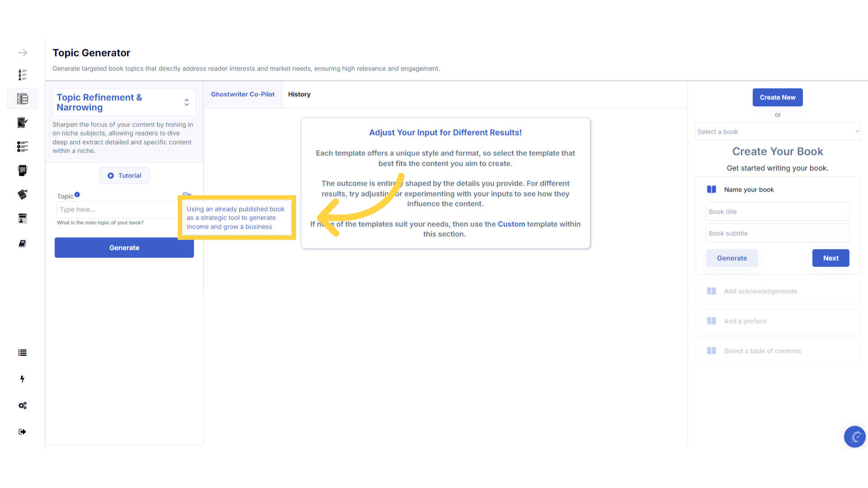Open the folder icon beside Topic field
This screenshot has height=488, width=868.
(x=187, y=195)
